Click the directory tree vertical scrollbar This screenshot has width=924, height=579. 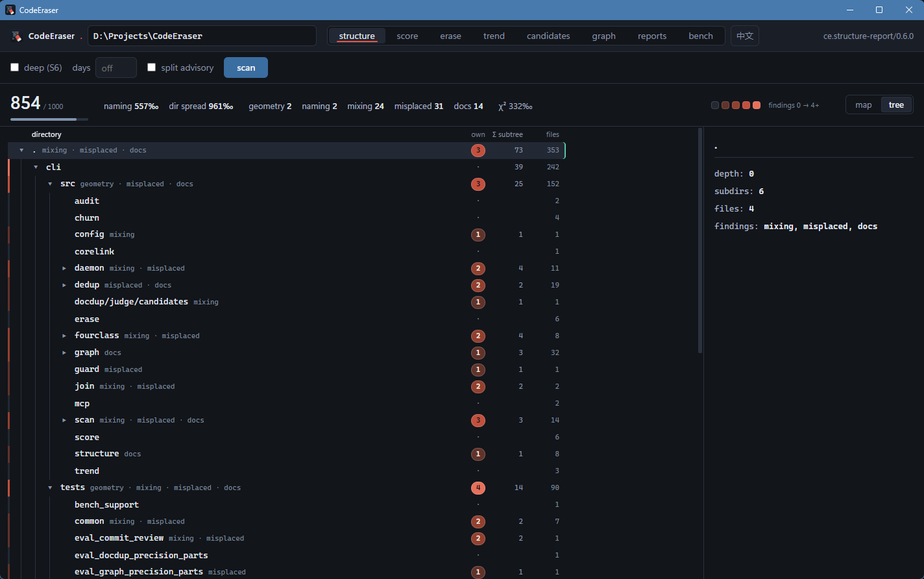pyautogui.click(x=699, y=241)
